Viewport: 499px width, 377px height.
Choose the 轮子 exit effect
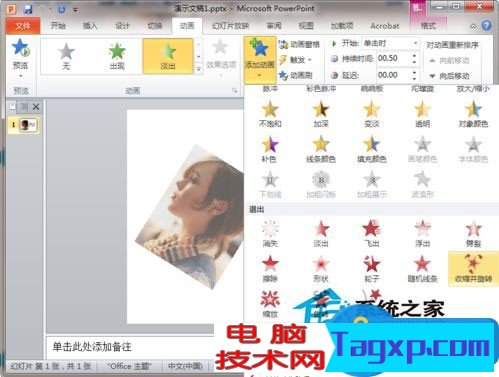pos(372,269)
